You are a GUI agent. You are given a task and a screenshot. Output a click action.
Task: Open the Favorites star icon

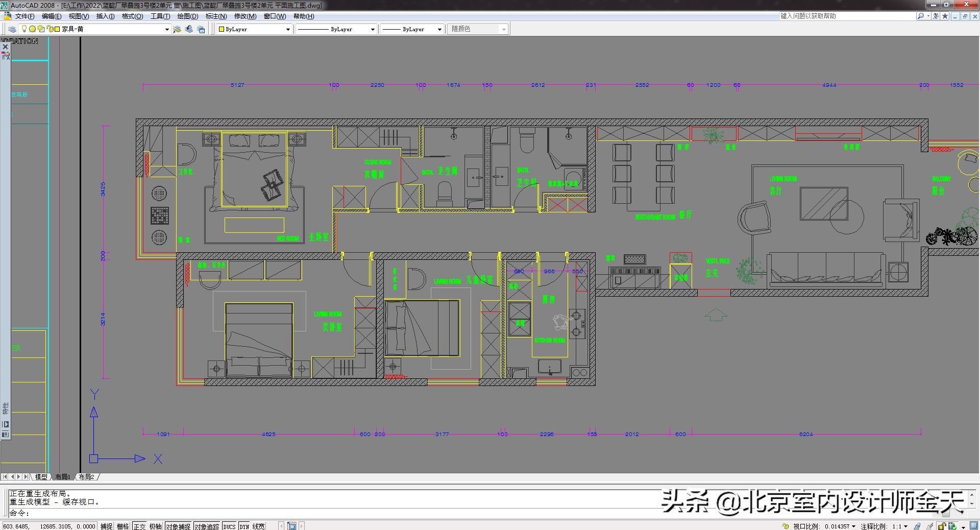(945, 16)
